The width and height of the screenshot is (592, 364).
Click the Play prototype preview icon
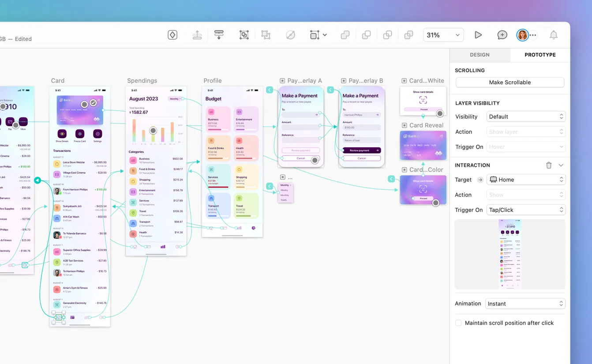(x=478, y=34)
